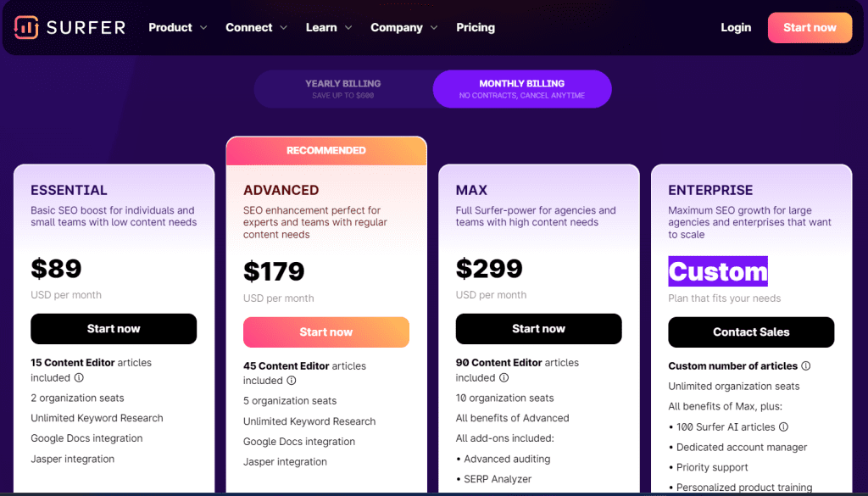The height and width of the screenshot is (496, 868).
Task: Start the Advanced plan
Action: point(326,332)
